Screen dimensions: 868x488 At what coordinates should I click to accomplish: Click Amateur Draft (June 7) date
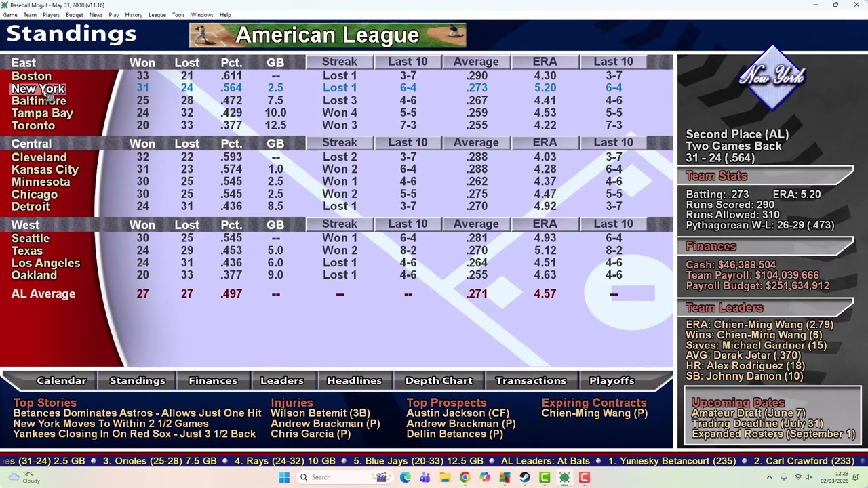(x=749, y=413)
